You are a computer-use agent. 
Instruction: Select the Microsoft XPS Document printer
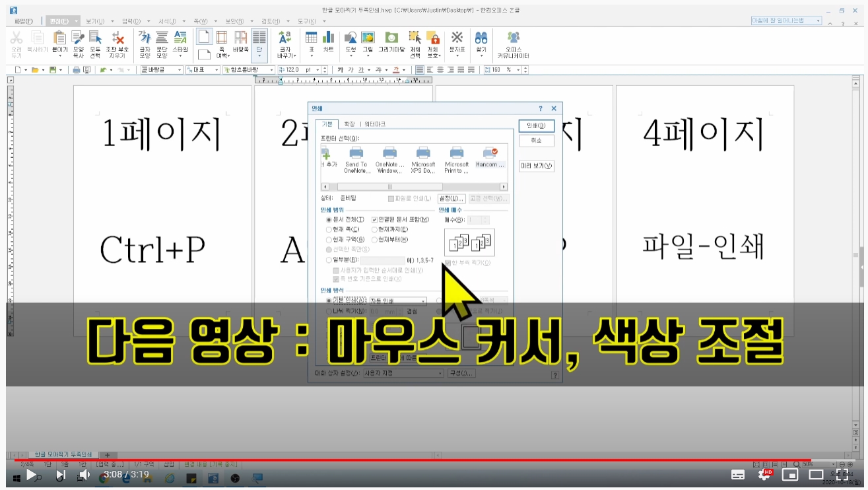pos(423,159)
